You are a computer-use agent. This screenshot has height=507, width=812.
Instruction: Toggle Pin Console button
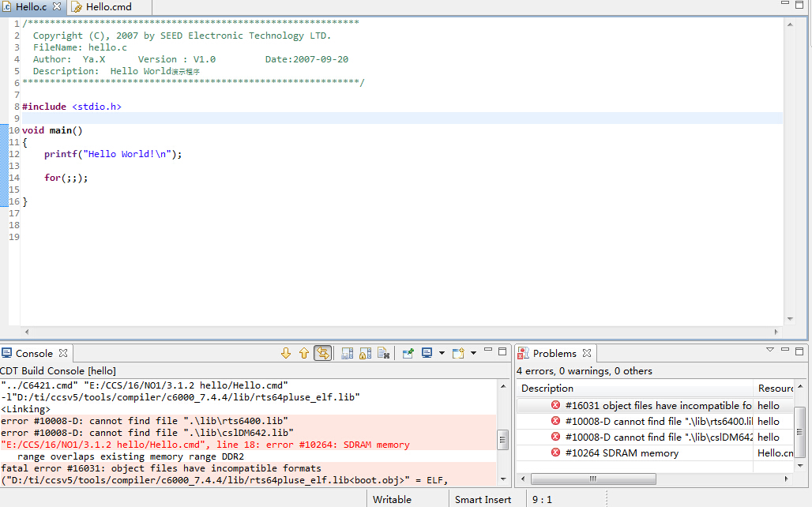tap(408, 354)
